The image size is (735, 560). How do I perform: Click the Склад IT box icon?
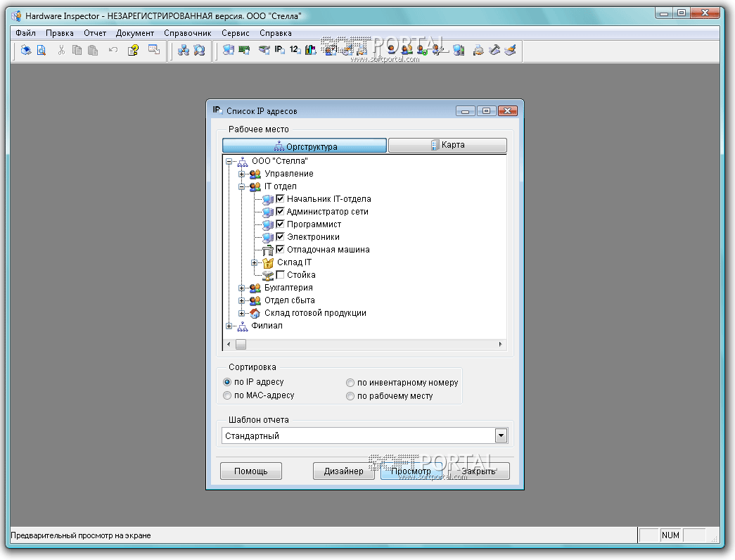click(x=268, y=262)
